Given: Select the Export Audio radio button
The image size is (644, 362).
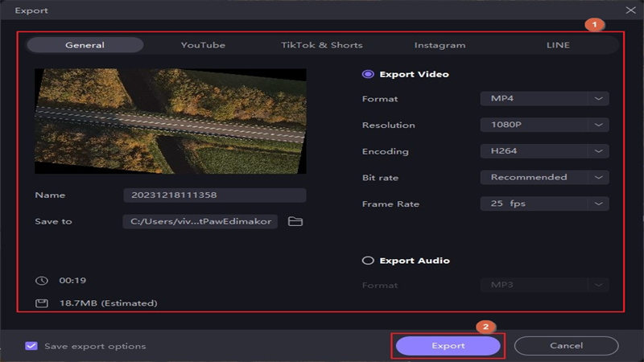Looking at the screenshot, I should point(368,261).
